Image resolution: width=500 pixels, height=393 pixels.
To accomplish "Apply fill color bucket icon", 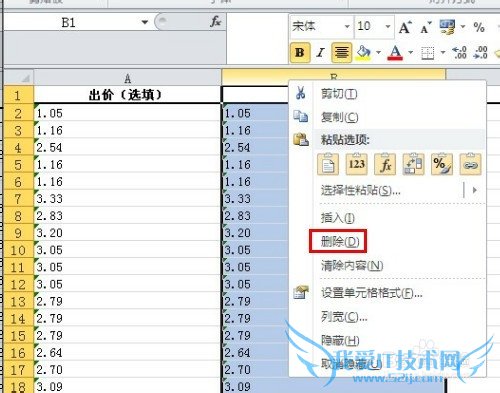I will [364, 52].
